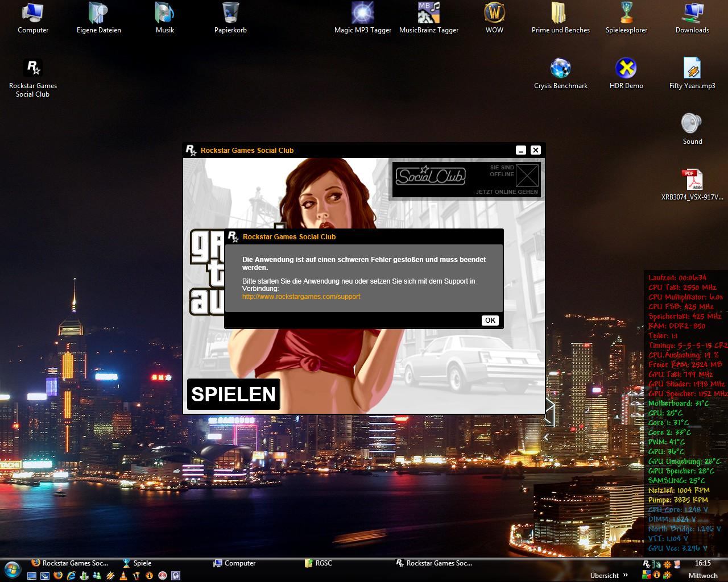Image resolution: width=728 pixels, height=582 pixels.
Task: Click the SPIELEN play button
Action: coord(233,394)
